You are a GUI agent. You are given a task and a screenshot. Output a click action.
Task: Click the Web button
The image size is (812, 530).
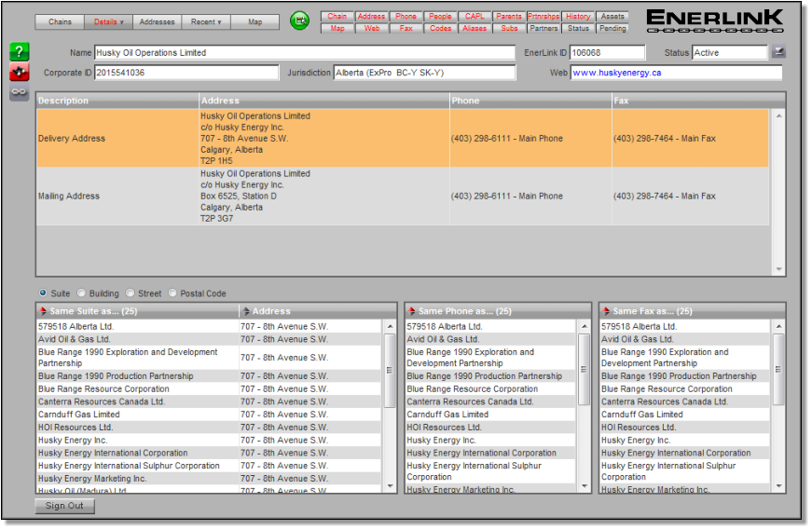(371, 28)
